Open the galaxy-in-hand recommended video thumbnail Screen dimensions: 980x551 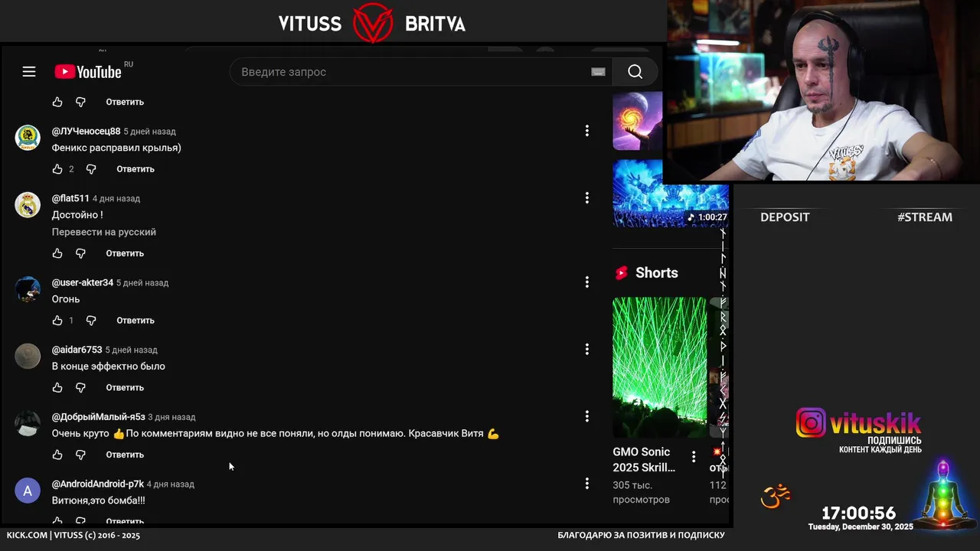click(x=637, y=121)
